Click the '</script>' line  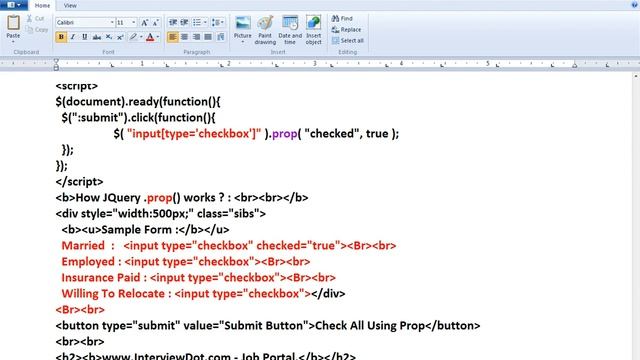pos(79,182)
